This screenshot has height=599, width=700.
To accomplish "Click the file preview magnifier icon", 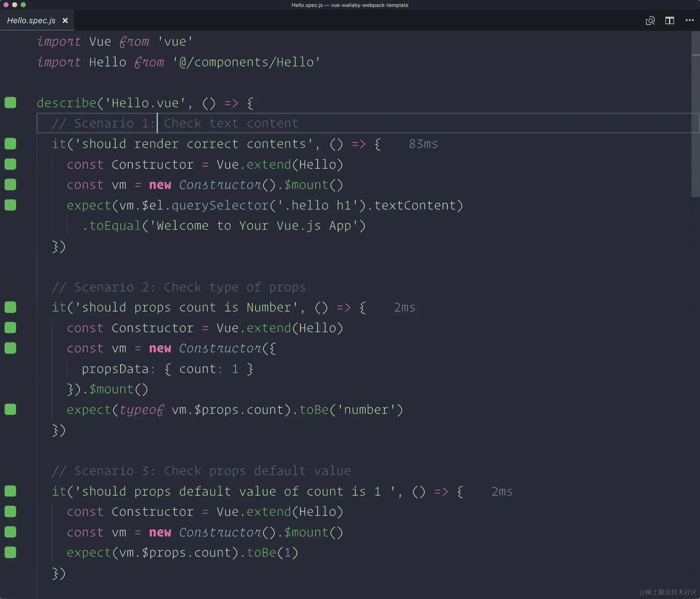I will tap(650, 20).
